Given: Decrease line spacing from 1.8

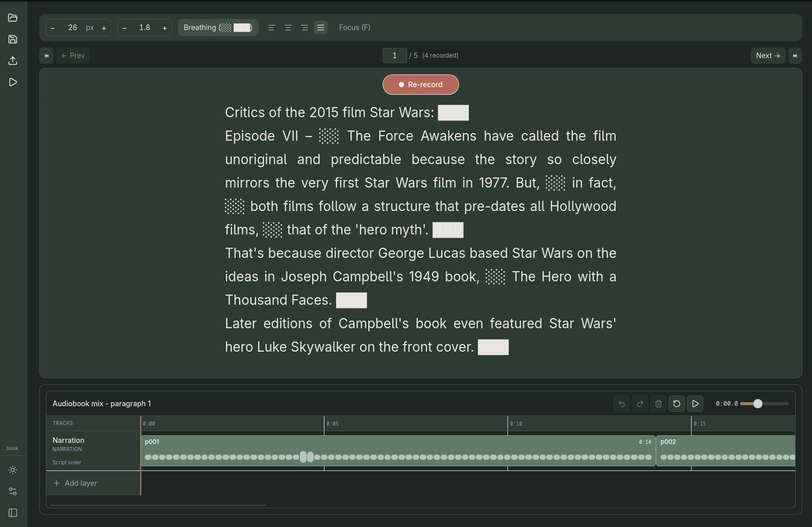Looking at the screenshot, I should (124, 28).
